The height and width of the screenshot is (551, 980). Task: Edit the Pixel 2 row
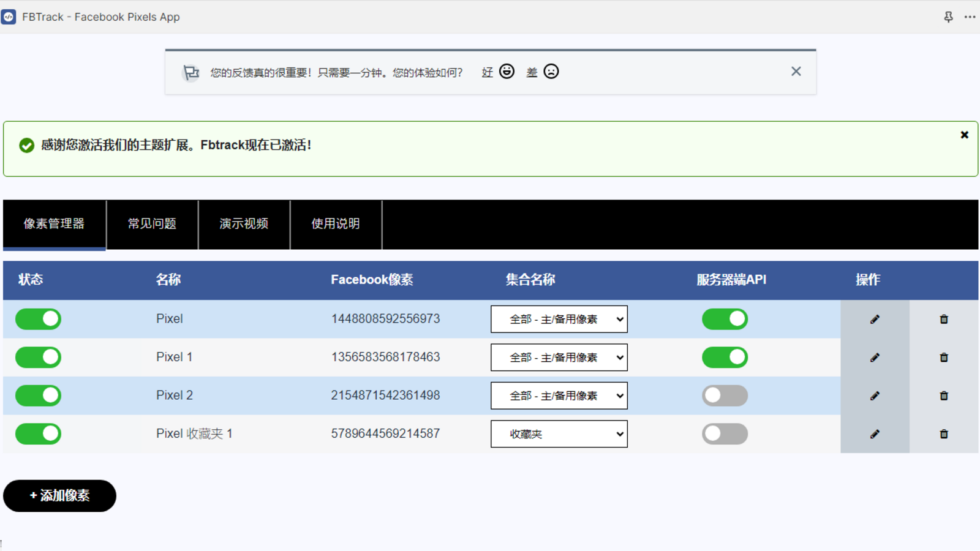point(875,395)
